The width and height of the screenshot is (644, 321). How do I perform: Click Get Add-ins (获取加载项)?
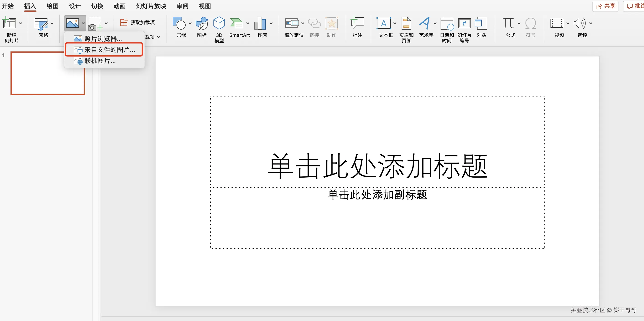point(138,23)
